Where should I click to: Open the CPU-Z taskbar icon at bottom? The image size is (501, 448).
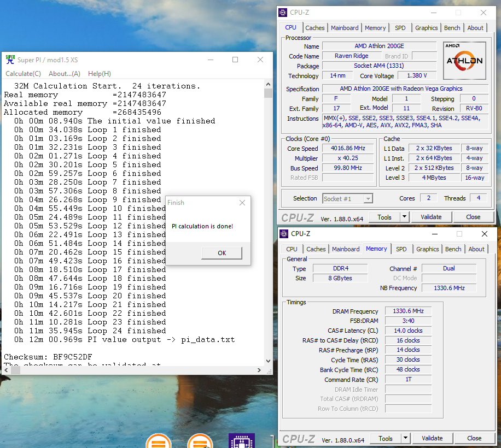tap(242, 441)
